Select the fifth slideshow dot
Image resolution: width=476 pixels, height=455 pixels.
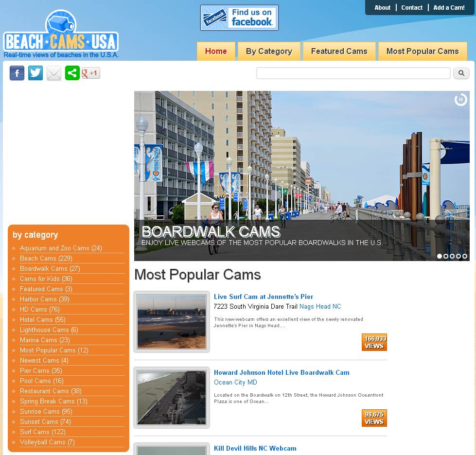pyautogui.click(x=465, y=256)
